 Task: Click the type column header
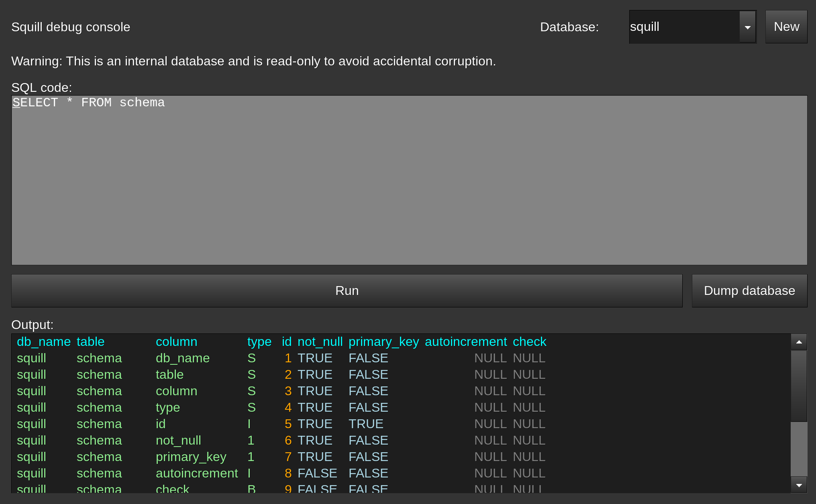(x=259, y=342)
